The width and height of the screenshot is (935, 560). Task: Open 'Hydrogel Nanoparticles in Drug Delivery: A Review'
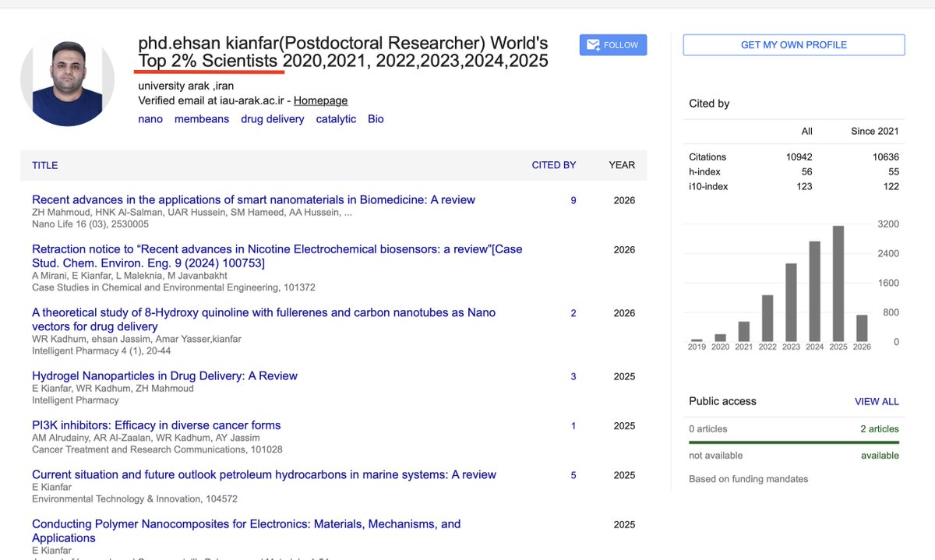click(x=164, y=375)
